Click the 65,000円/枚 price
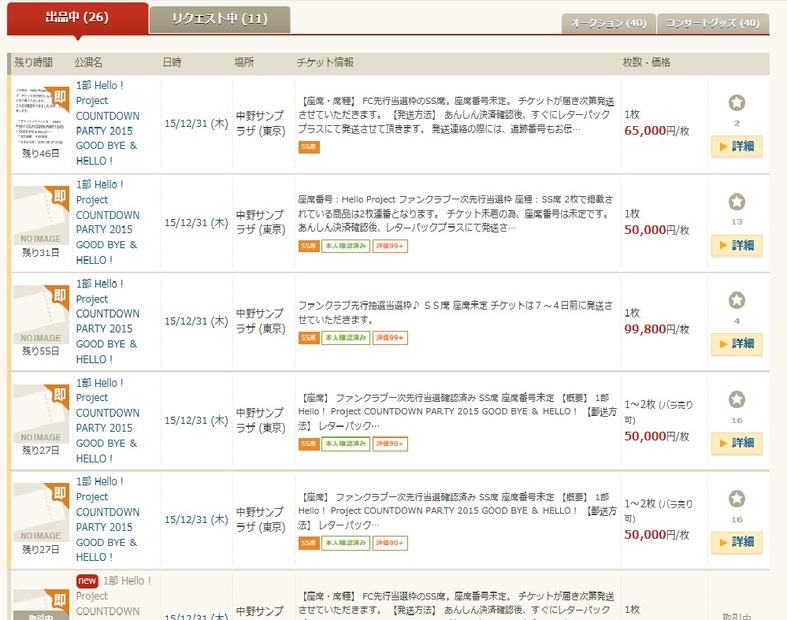Viewport: 787px width, 620px height. tap(657, 131)
